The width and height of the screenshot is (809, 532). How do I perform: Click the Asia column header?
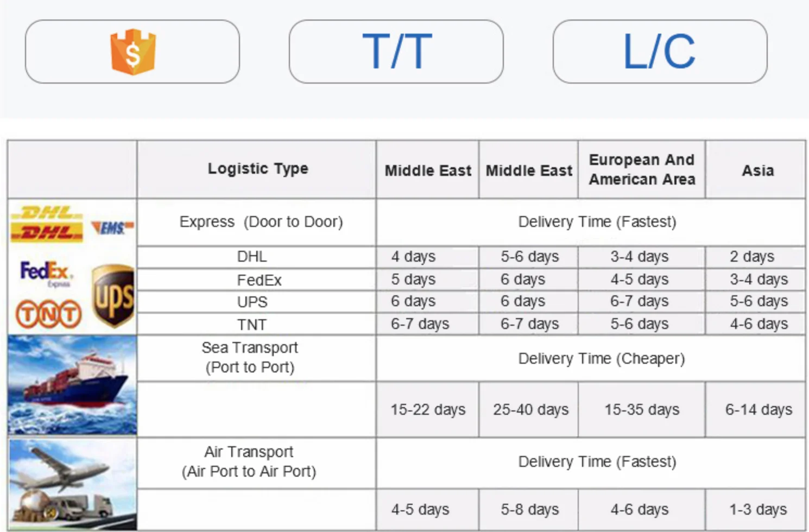[757, 170]
